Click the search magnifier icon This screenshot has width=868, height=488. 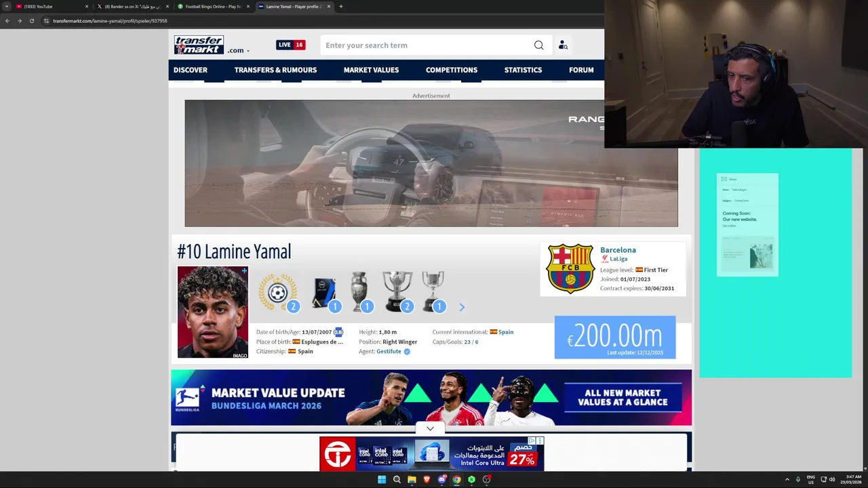(538, 45)
